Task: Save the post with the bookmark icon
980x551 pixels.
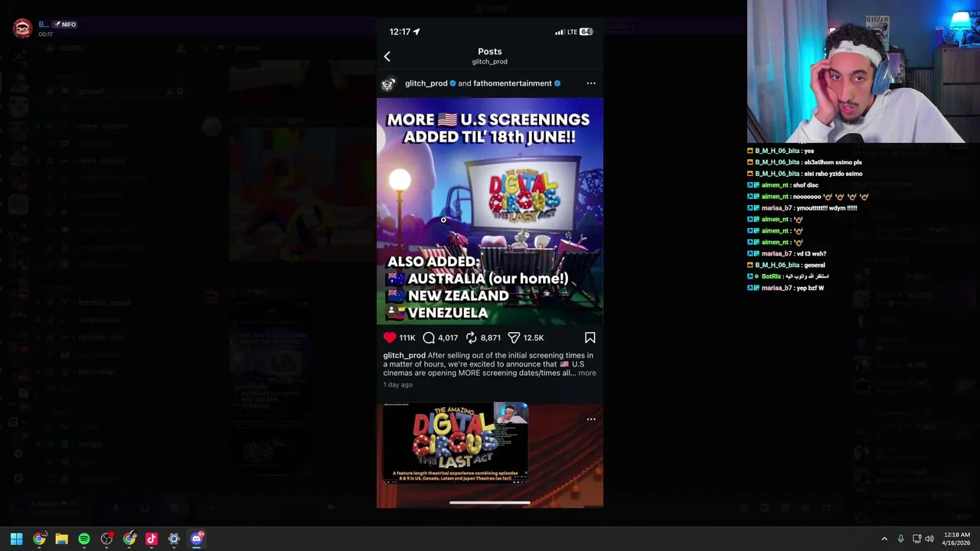Action: click(590, 337)
